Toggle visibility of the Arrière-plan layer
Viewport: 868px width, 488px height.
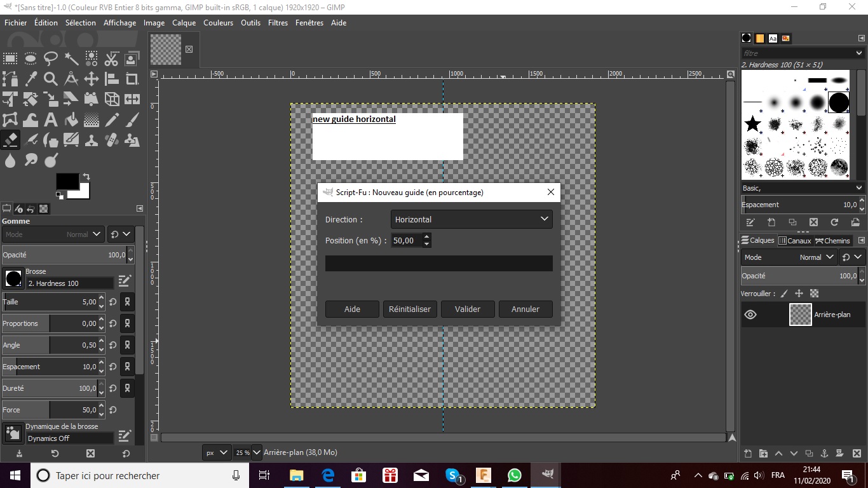coord(750,315)
